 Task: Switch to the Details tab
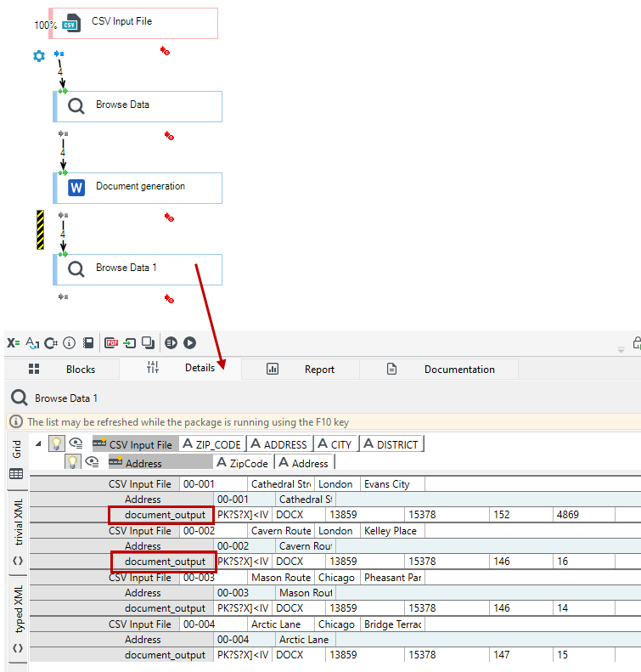(180, 368)
